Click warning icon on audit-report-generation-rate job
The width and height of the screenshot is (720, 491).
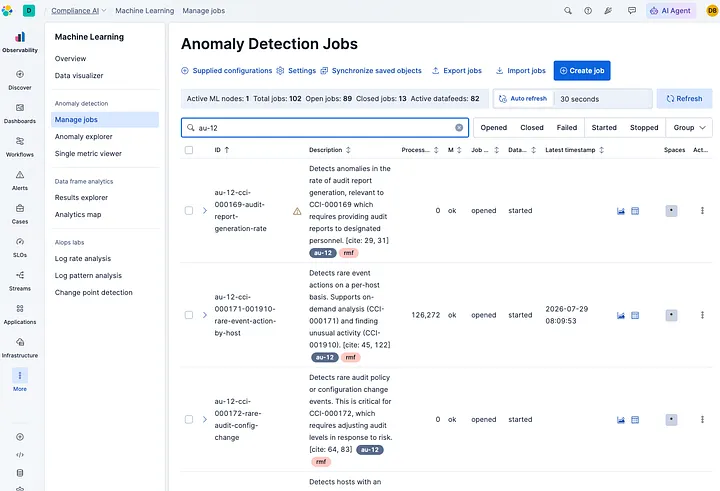point(297,211)
